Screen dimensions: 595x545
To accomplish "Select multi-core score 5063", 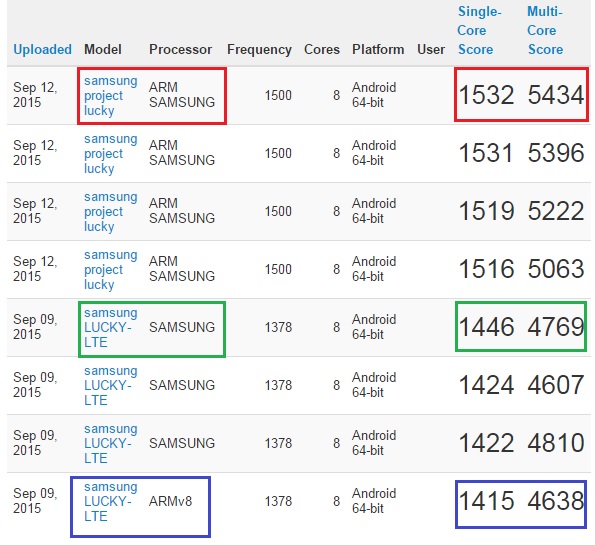I will [556, 269].
